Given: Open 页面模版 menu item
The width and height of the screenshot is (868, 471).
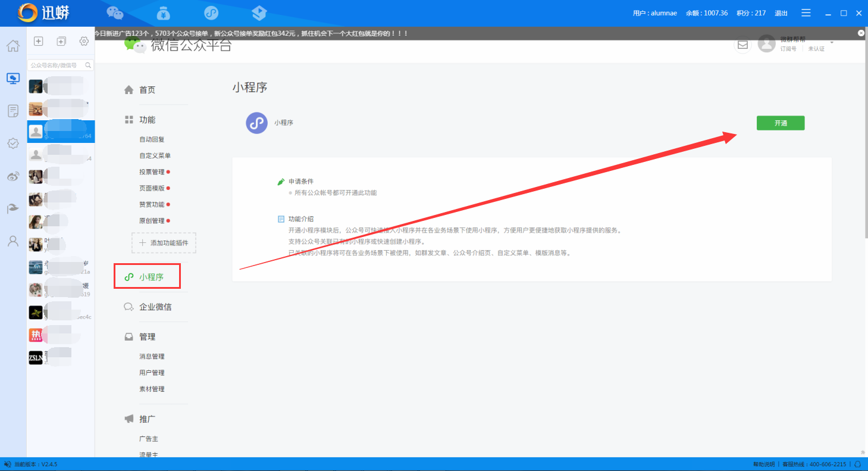Looking at the screenshot, I should coord(152,188).
